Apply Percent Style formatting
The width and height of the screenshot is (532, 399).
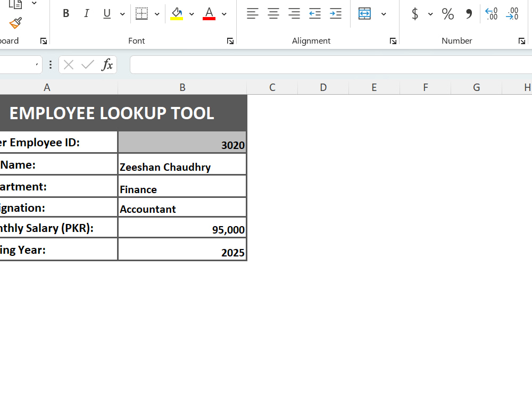(447, 14)
